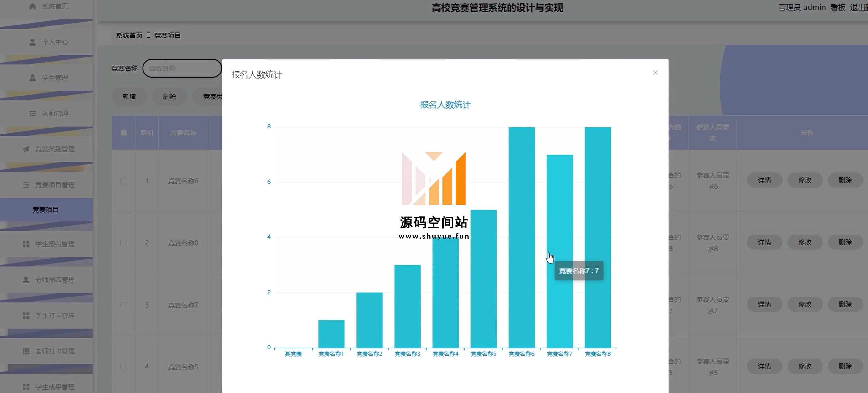Screen dimensions: 868x393
Task: Click the 竞赛名称1 bar in chart
Action: click(x=331, y=334)
